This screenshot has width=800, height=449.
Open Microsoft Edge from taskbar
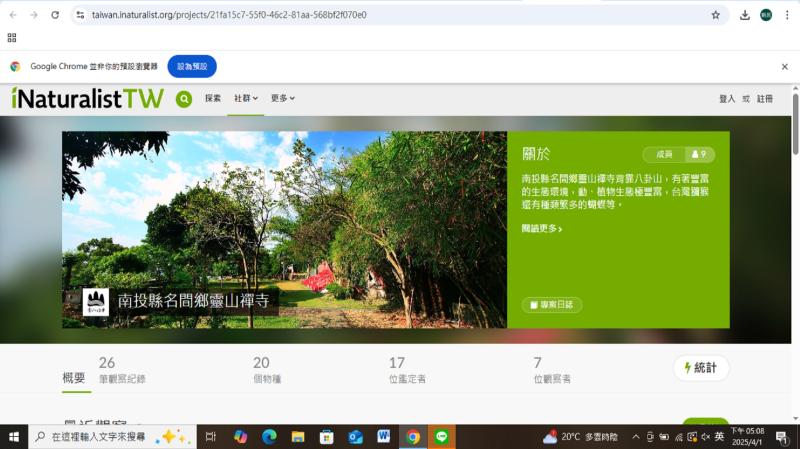[x=269, y=437]
